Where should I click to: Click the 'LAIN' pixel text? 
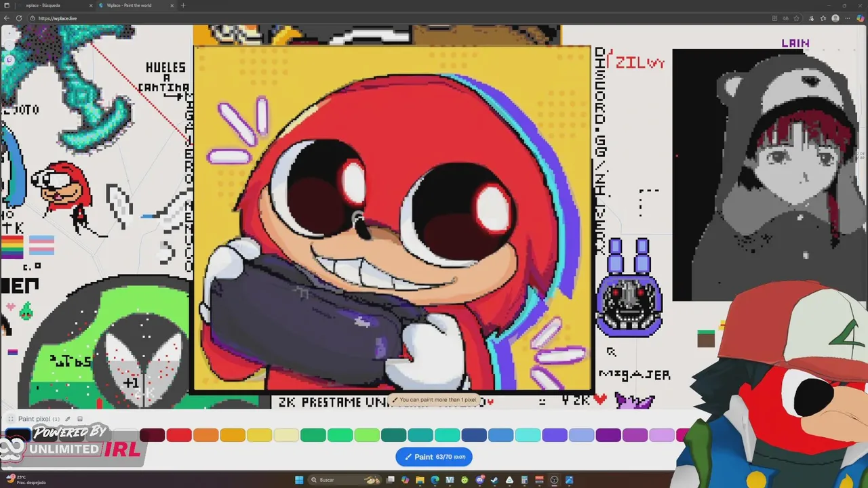click(x=795, y=43)
